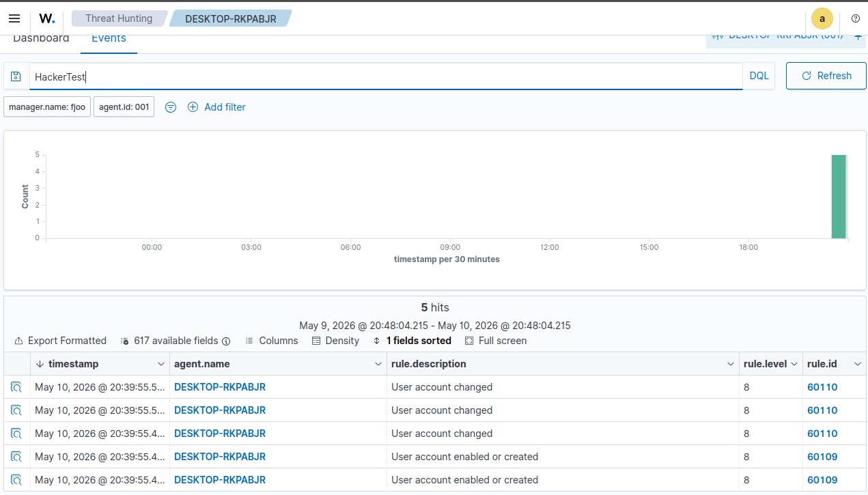Inspect document for first User account enabled row
The width and height of the screenshot is (868, 495).
[16, 457]
